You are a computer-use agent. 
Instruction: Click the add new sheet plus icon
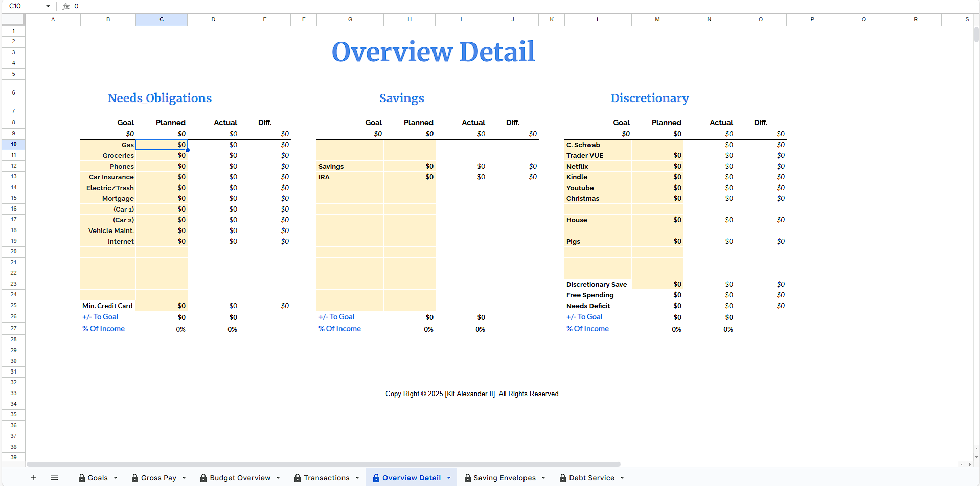coord(34,478)
